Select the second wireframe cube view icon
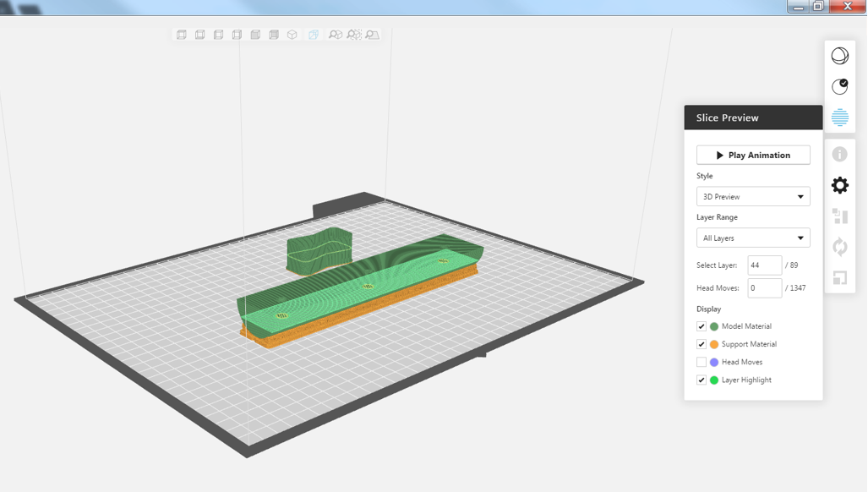This screenshot has width=868, height=492. [199, 35]
